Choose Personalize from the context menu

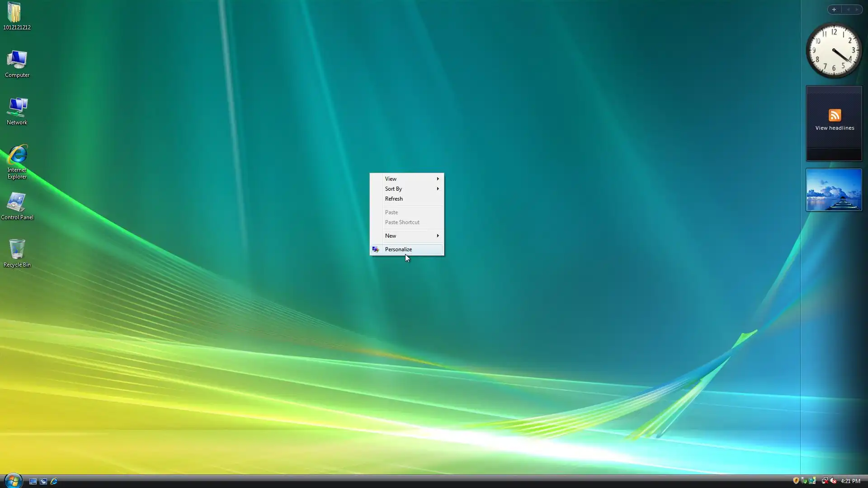[x=398, y=249]
